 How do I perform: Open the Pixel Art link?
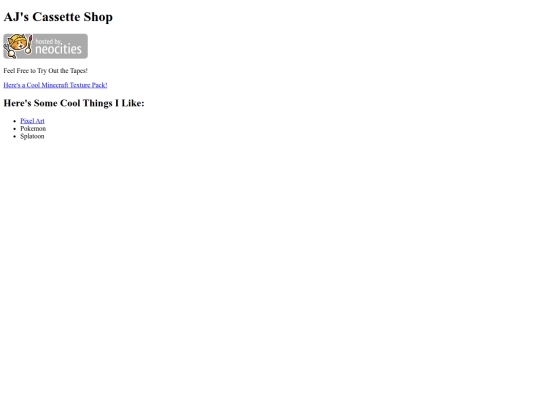pos(32,121)
